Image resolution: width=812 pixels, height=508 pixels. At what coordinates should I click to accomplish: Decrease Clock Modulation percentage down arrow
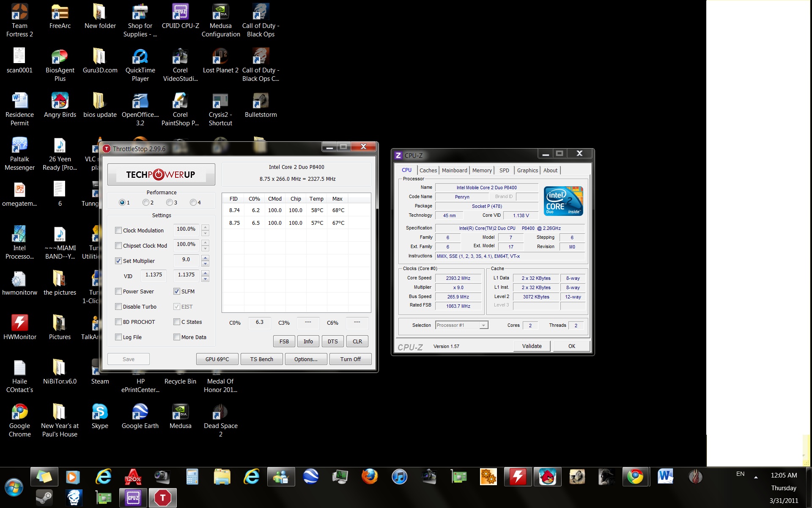tap(206, 233)
